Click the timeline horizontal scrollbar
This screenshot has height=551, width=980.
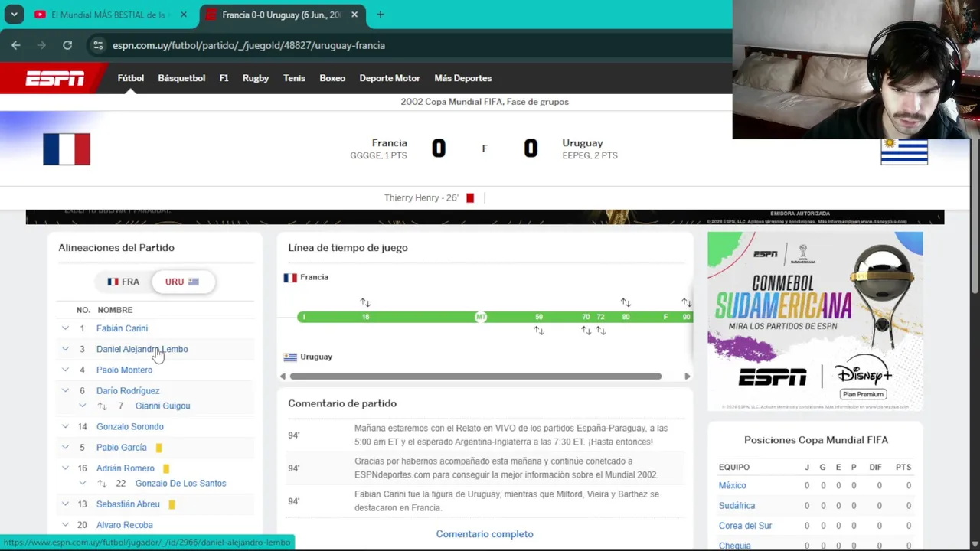pos(475,376)
